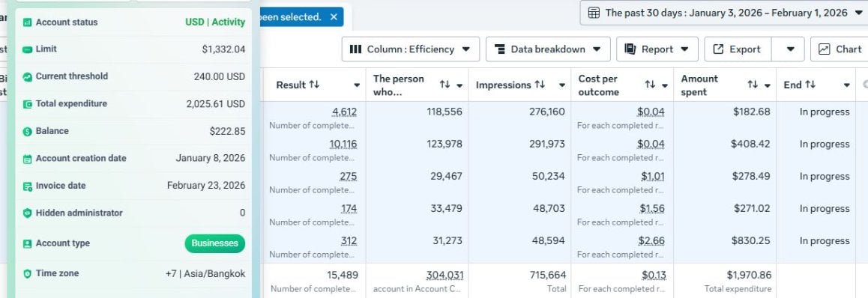
Task: Open Export options arrow dropdown
Action: [x=791, y=49]
